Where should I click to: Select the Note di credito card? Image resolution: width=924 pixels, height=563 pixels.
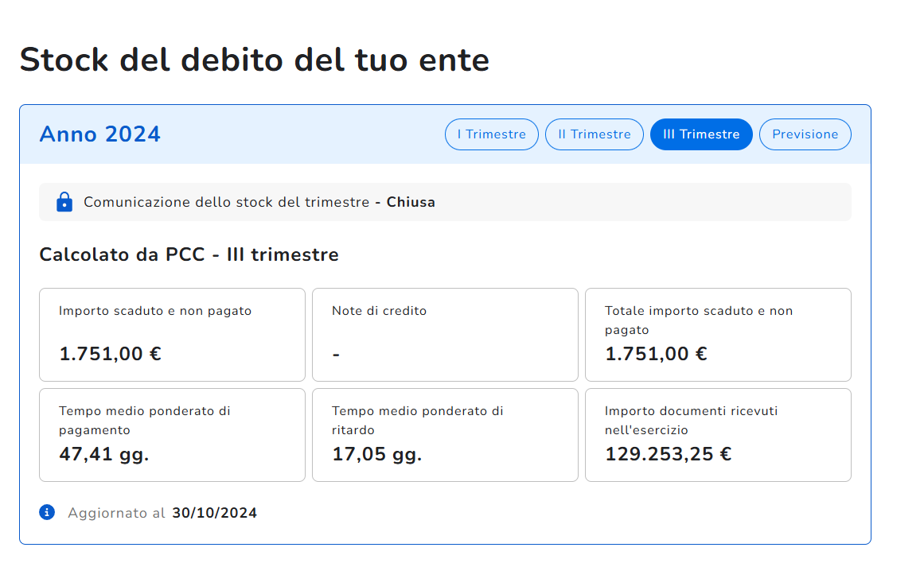(x=445, y=335)
